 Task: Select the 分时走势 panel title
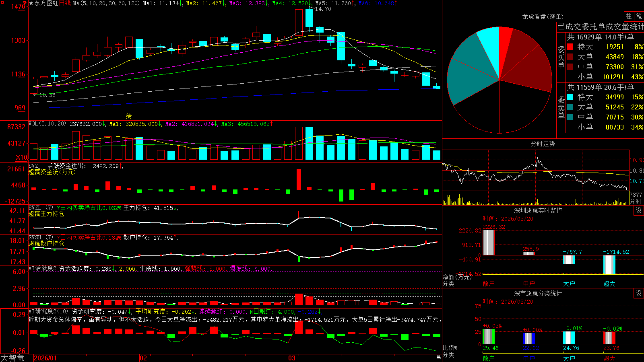pos(543,144)
